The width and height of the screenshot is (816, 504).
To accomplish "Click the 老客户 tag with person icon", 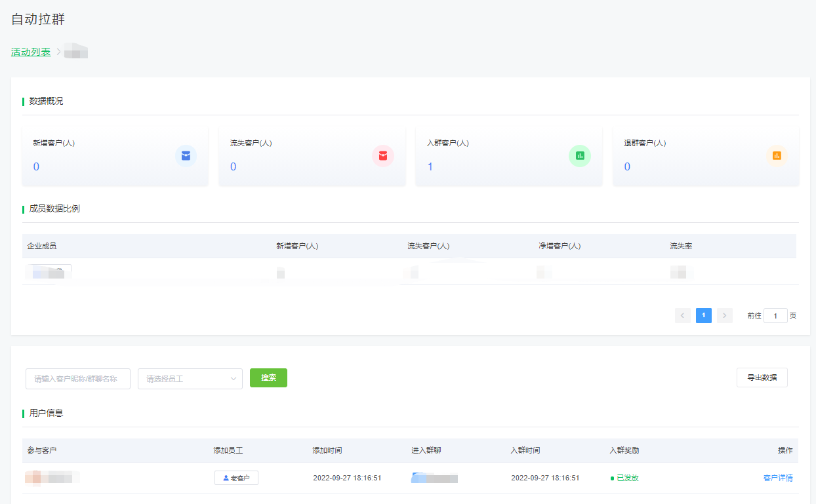I will point(236,478).
